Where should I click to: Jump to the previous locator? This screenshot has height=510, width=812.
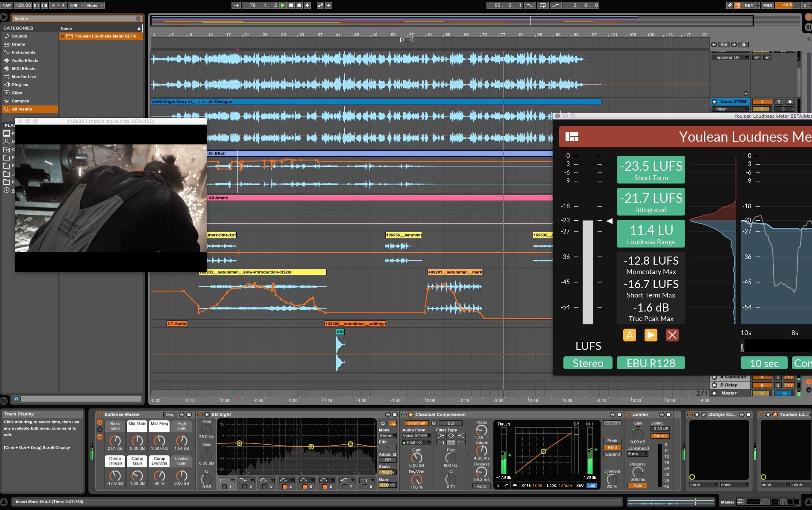point(714,44)
